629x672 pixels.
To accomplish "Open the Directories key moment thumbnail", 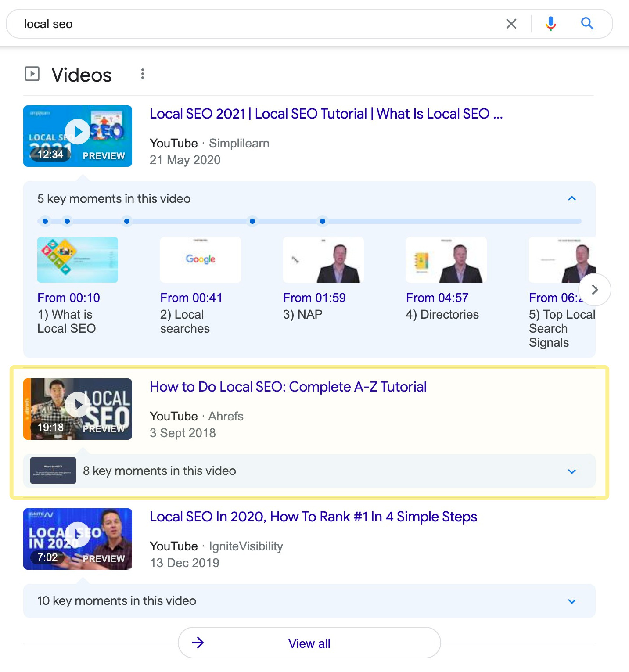I will pyautogui.click(x=446, y=260).
